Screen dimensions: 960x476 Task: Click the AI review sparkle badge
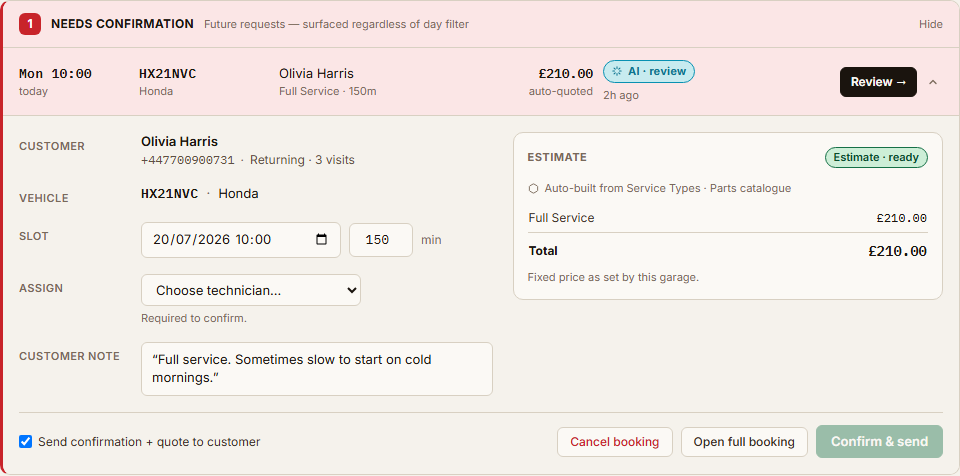[x=649, y=72]
